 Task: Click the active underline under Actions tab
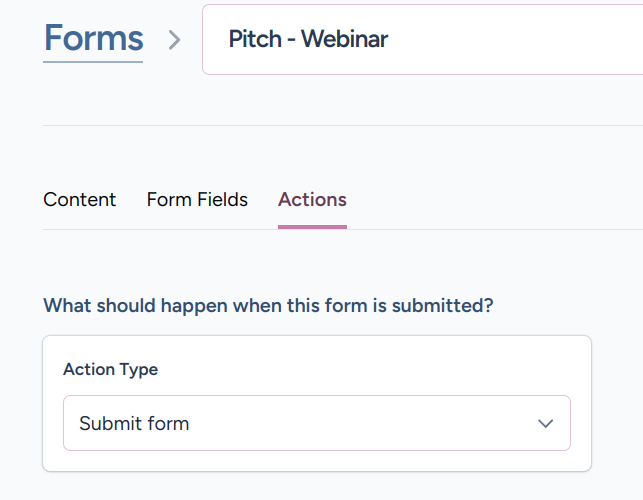tap(312, 227)
